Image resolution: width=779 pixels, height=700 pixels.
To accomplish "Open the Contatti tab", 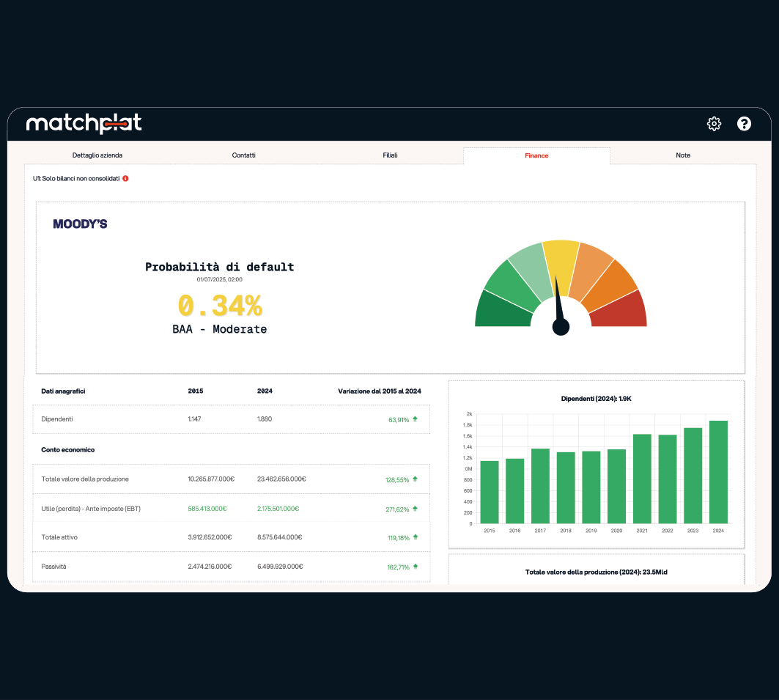I will pos(244,155).
